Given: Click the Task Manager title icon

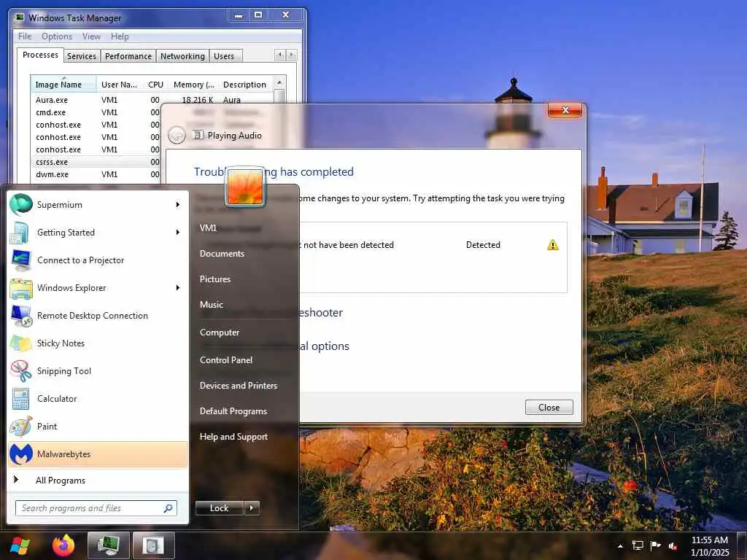Looking at the screenshot, I should [19, 18].
